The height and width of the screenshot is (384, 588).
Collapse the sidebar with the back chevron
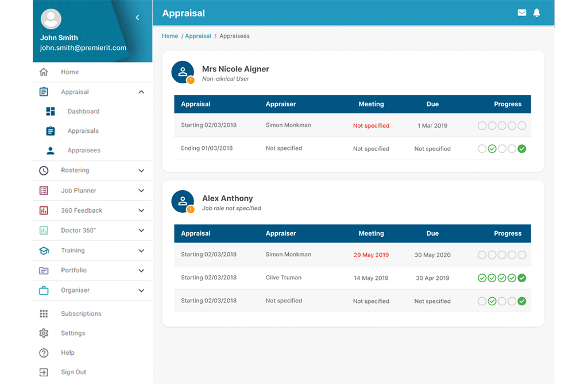click(138, 17)
